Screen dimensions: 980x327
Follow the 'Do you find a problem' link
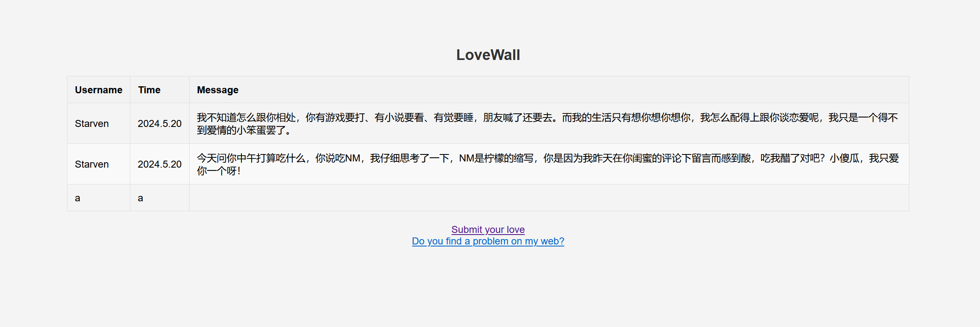click(x=488, y=241)
